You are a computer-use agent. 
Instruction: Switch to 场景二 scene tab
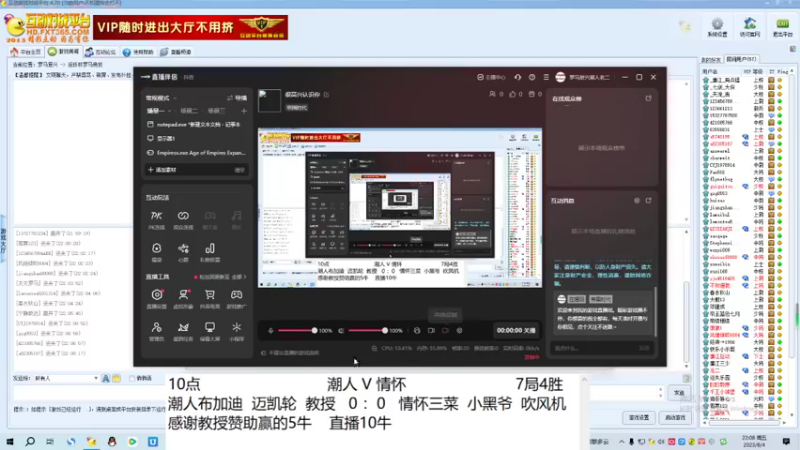click(x=189, y=111)
